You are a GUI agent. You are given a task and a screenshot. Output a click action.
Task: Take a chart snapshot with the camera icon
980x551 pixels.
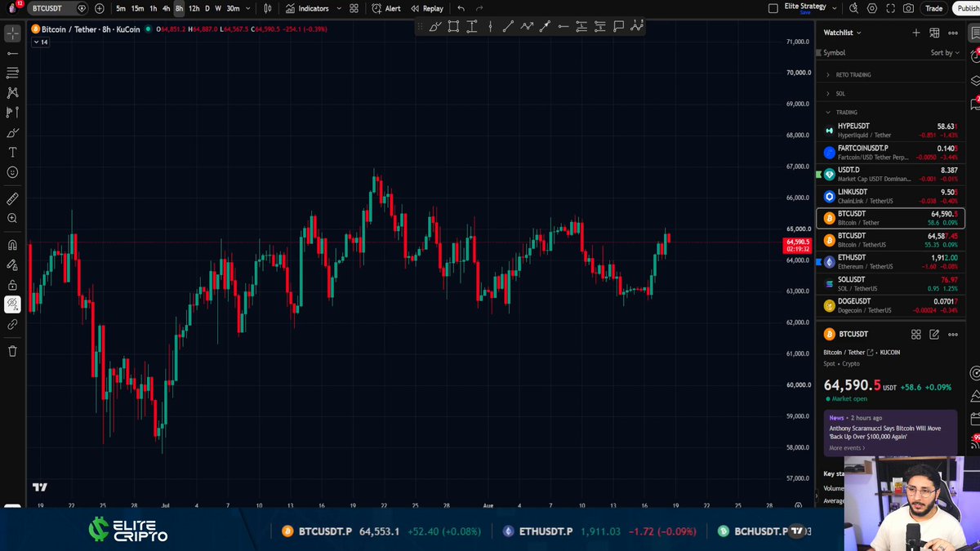tap(909, 8)
